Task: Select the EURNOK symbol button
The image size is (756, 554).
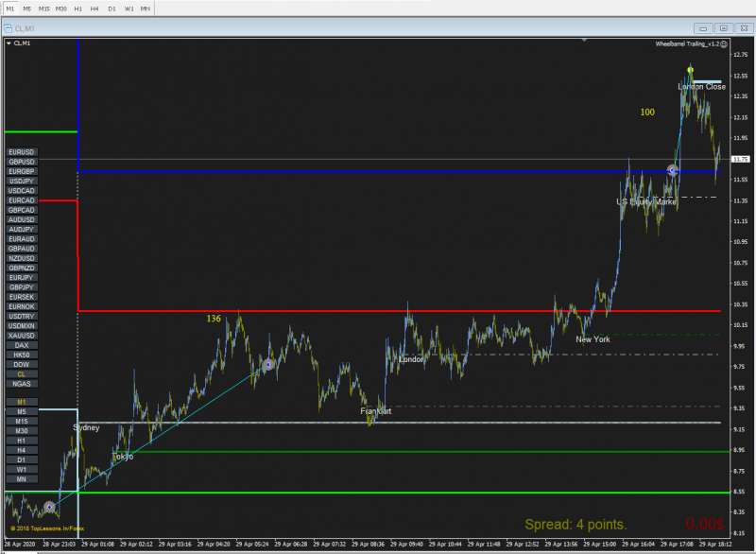Action: coord(22,306)
